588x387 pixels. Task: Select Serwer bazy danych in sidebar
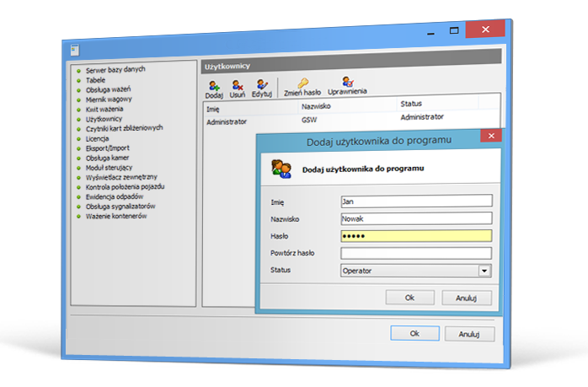coord(111,71)
